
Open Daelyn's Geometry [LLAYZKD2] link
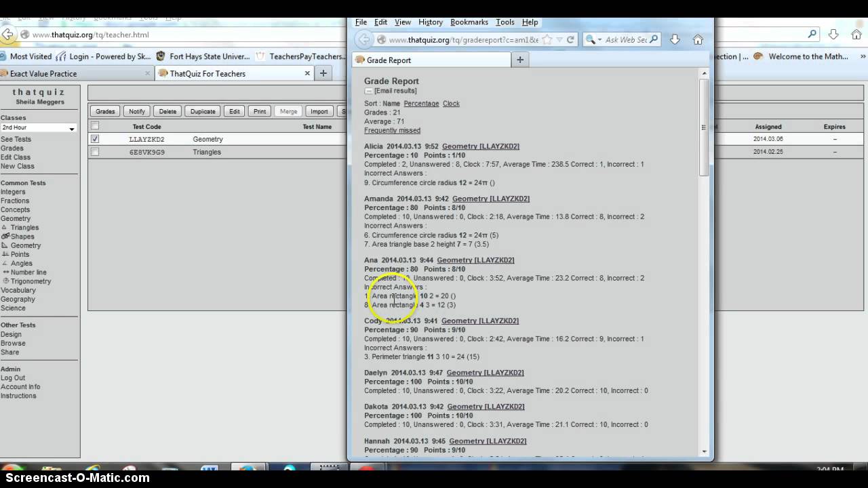(x=485, y=373)
